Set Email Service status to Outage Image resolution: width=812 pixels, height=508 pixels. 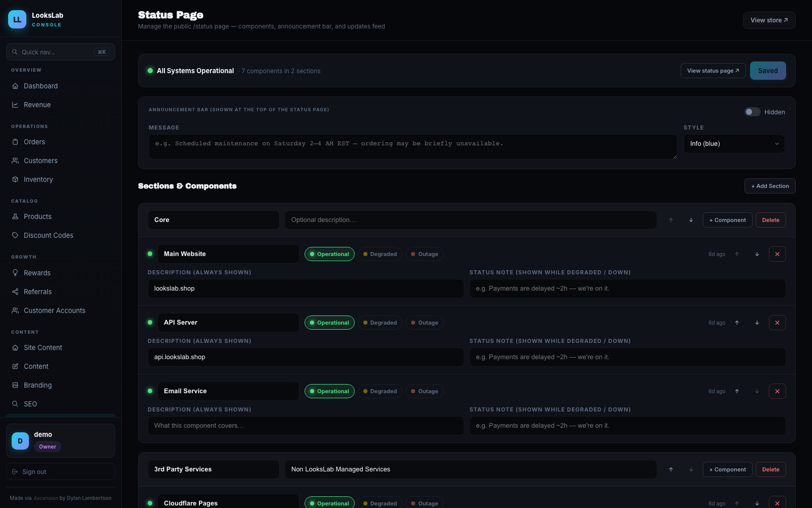[425, 391]
